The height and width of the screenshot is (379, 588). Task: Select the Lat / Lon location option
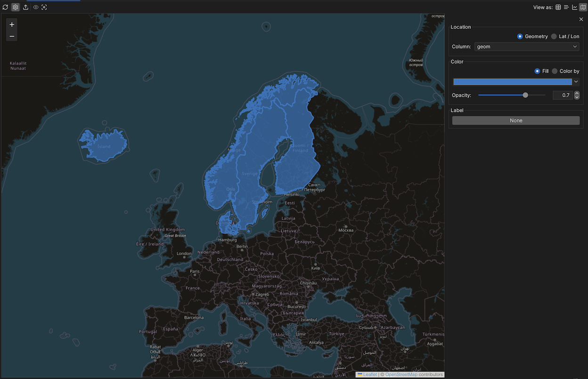click(x=565, y=36)
